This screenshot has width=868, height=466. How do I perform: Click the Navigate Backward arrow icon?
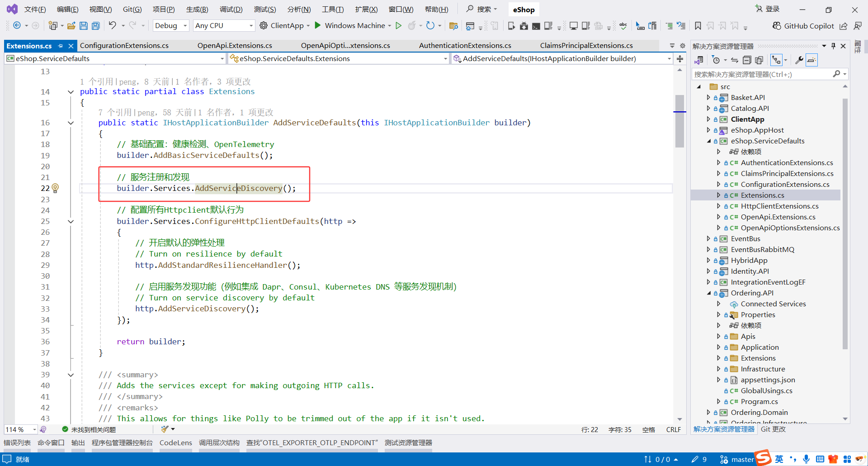pos(17,26)
